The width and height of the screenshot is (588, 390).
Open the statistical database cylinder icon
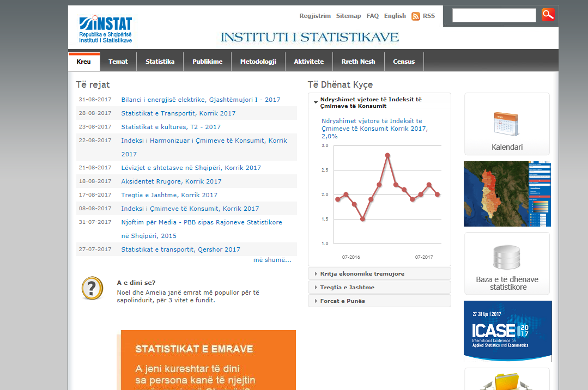507,257
